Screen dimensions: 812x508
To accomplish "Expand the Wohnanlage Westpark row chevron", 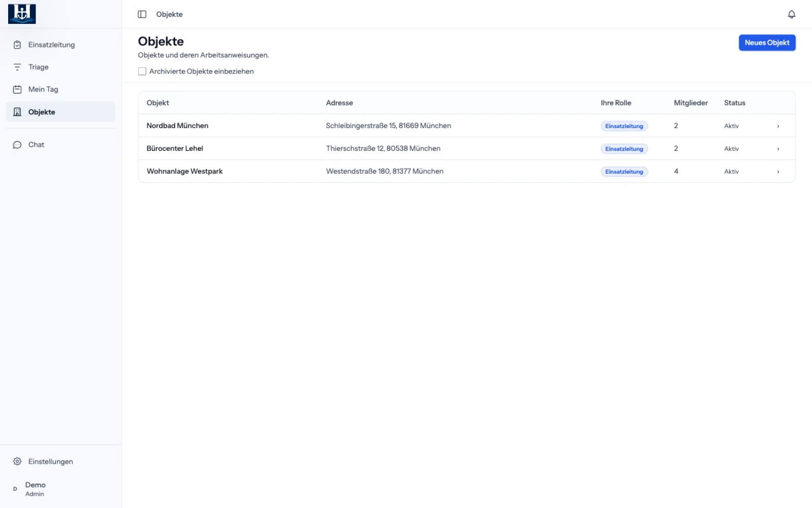I will pyautogui.click(x=778, y=172).
